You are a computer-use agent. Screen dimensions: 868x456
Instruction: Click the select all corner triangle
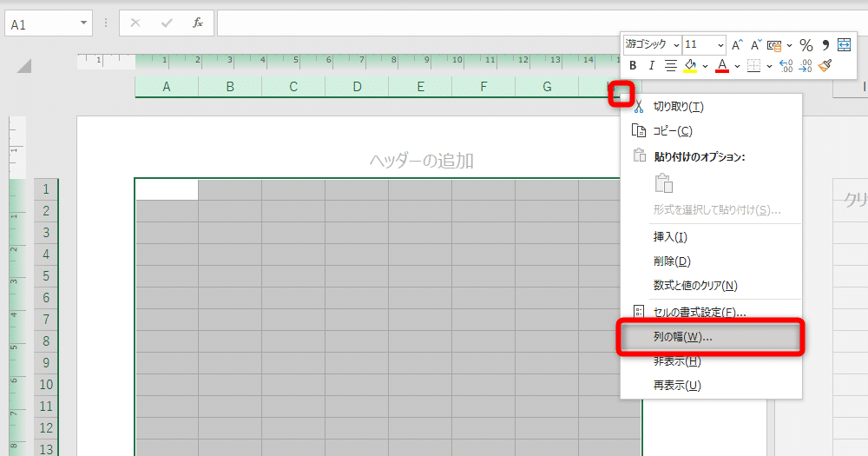[23, 66]
